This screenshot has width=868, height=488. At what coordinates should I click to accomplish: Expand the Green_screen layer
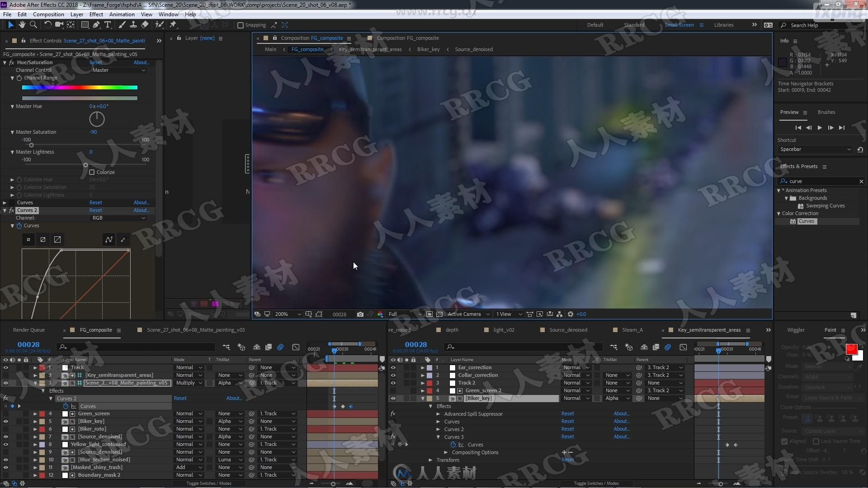pos(35,414)
